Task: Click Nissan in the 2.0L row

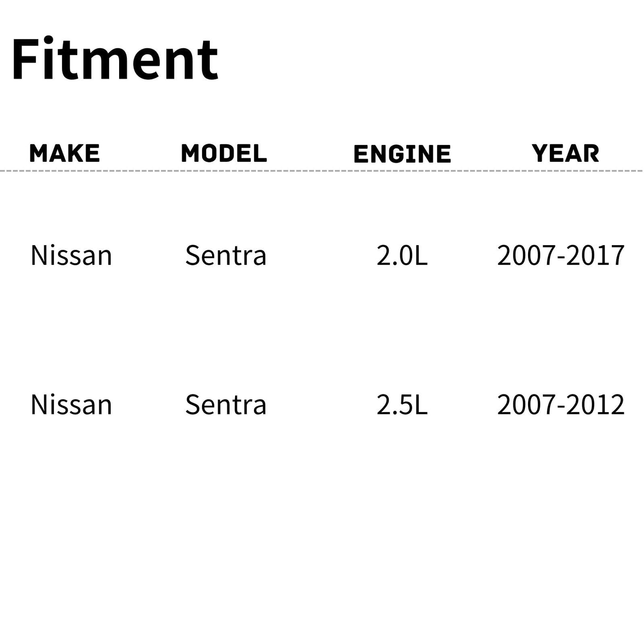Action: click(x=71, y=255)
